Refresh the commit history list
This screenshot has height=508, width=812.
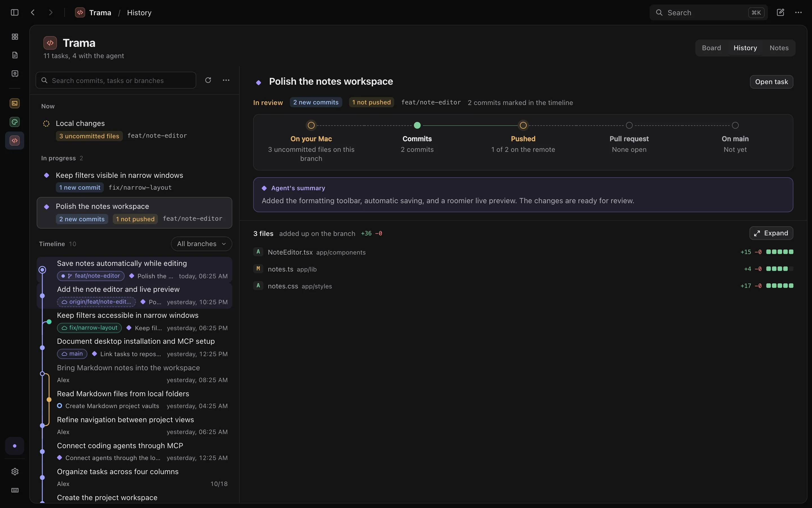pyautogui.click(x=208, y=80)
